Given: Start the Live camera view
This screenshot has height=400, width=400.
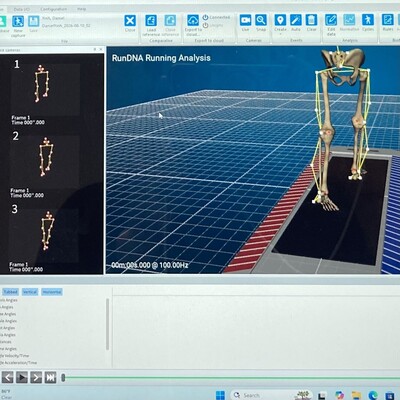Looking at the screenshot, I should [x=246, y=20].
